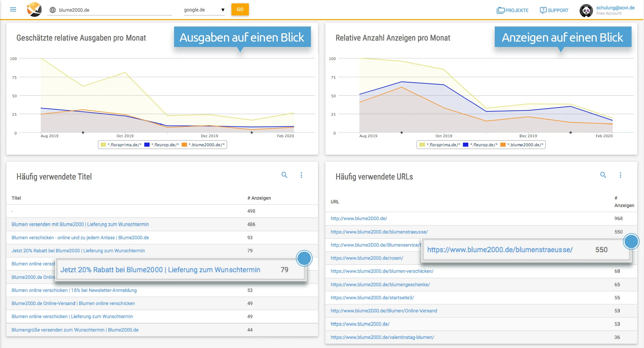Search in Häufig verwendete URLs panel
The image size is (644, 348).
(603, 175)
